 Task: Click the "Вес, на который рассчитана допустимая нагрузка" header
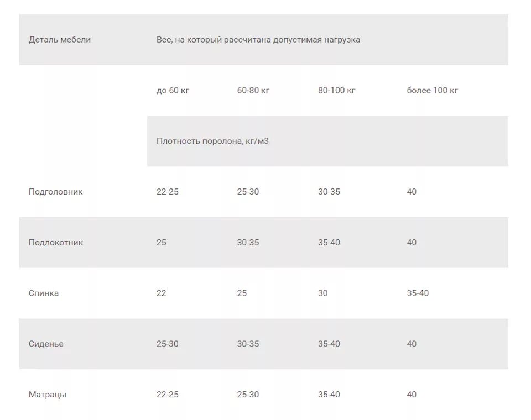[258, 40]
